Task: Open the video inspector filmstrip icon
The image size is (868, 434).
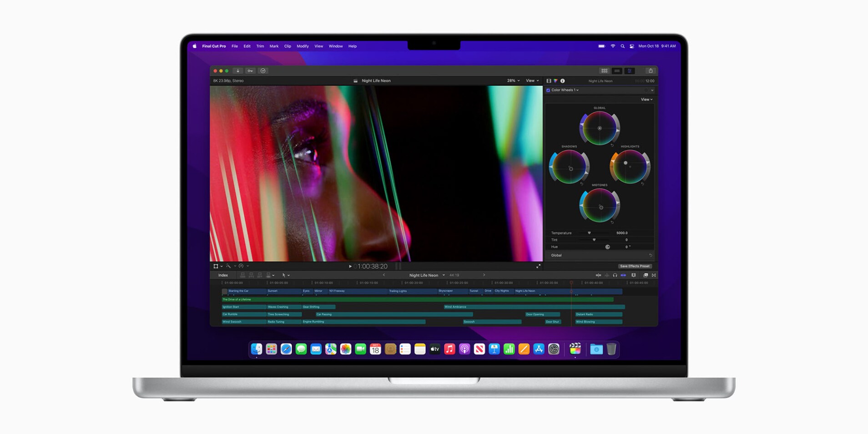Action: [549, 81]
